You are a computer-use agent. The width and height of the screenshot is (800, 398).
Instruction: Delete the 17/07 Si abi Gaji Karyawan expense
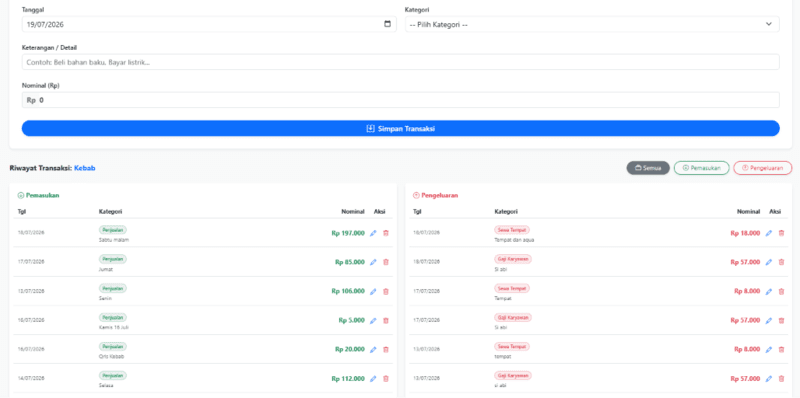[x=781, y=320]
